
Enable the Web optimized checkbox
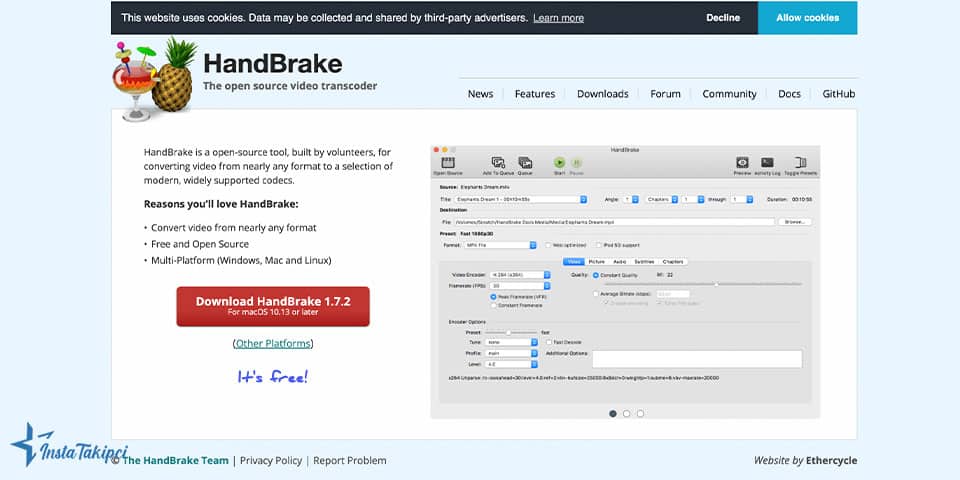tap(549, 245)
